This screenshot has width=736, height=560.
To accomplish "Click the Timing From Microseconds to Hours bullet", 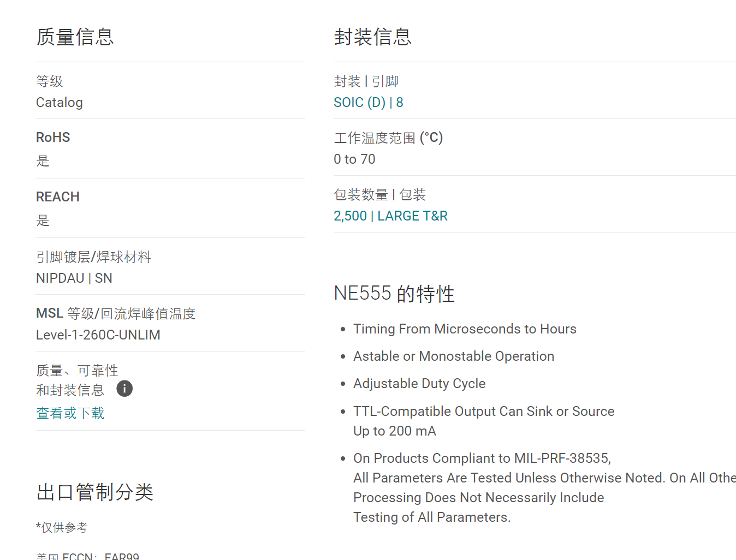I will (465, 329).
